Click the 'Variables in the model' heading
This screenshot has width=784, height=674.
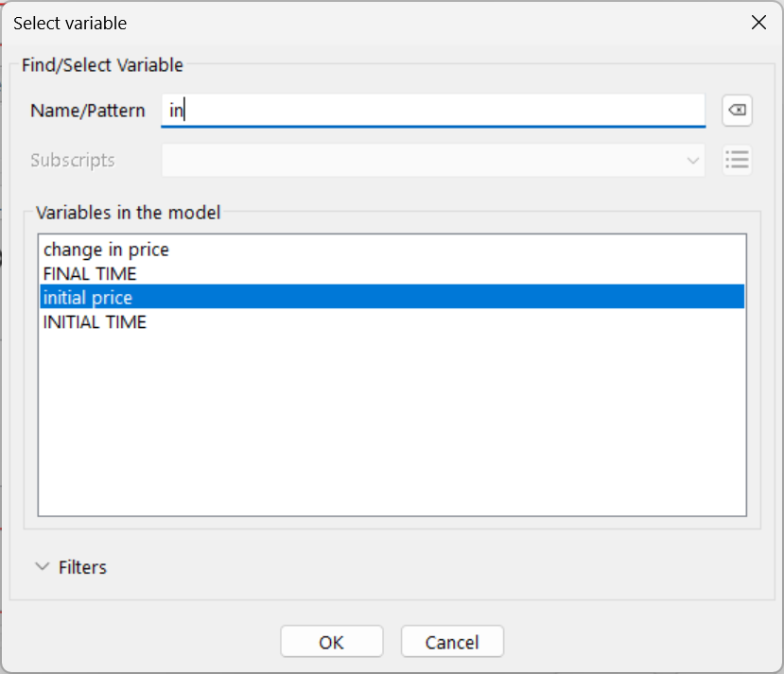[x=128, y=213]
